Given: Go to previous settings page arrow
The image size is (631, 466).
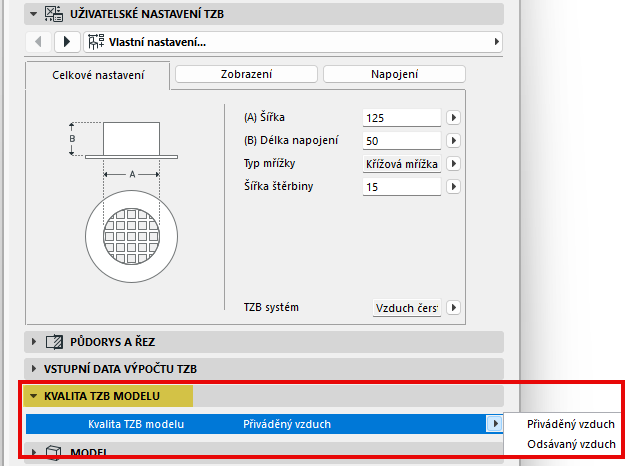Looking at the screenshot, I should [x=38, y=42].
